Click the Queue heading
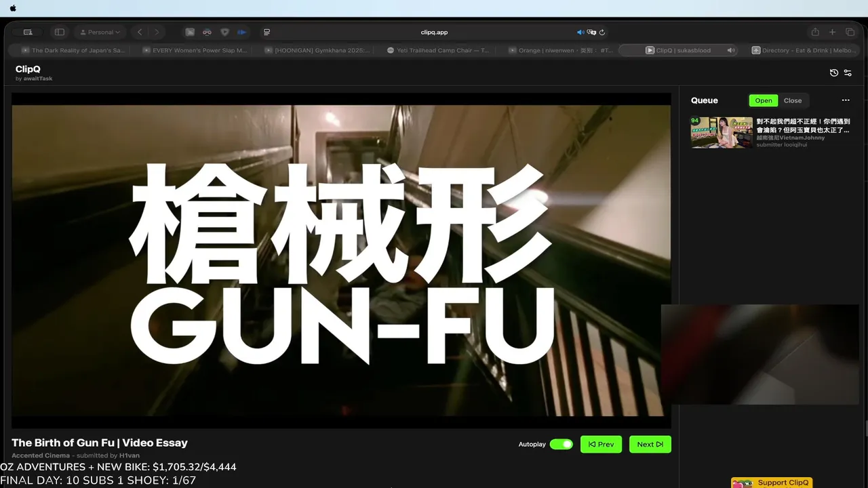Screen dimensions: 868x488 (705, 100)
